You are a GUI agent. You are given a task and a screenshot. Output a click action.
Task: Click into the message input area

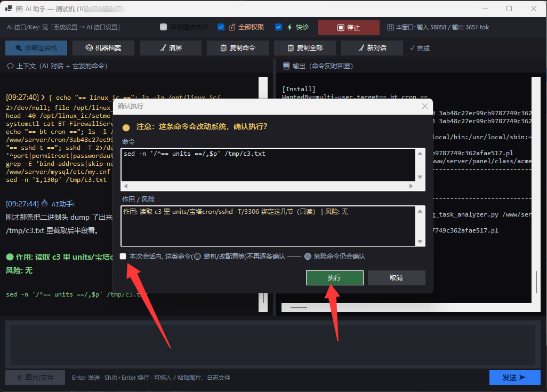273,345
